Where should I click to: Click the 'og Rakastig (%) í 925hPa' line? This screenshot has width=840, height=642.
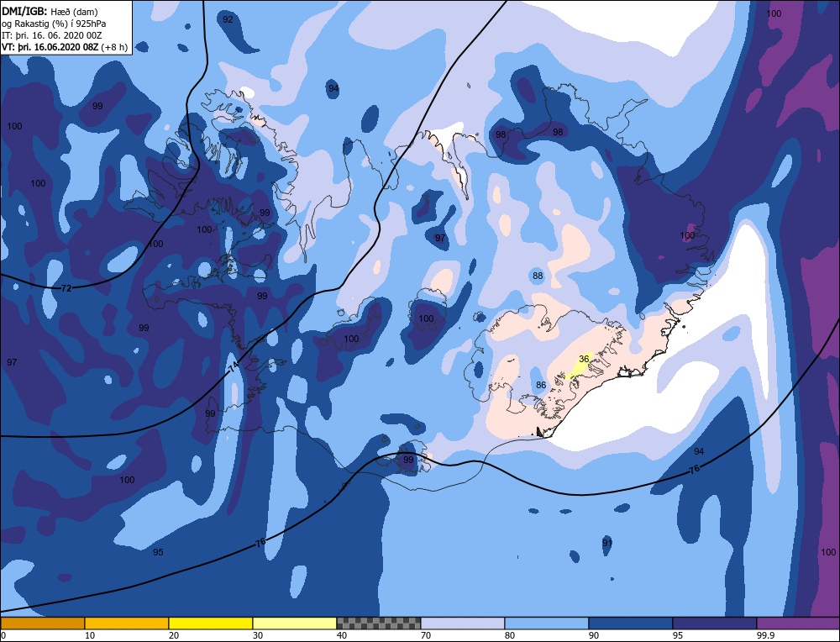54,24
